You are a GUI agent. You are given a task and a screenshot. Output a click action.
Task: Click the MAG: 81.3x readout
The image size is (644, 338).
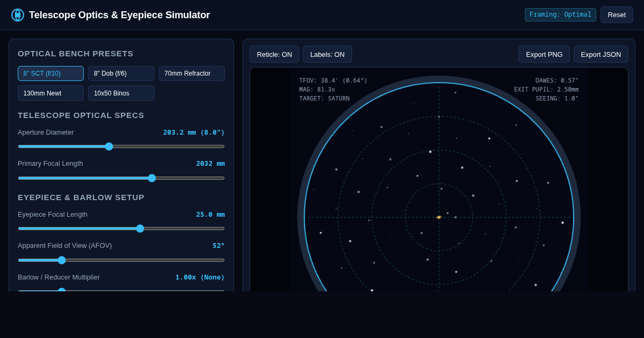pyautogui.click(x=317, y=90)
